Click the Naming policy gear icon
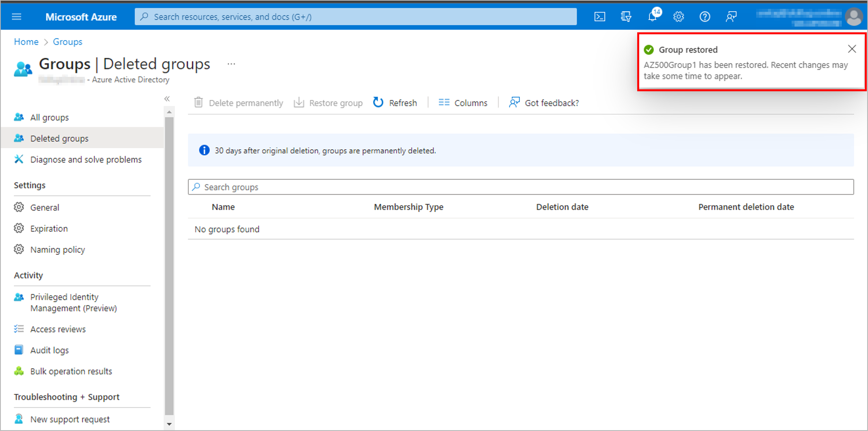 pyautogui.click(x=19, y=249)
